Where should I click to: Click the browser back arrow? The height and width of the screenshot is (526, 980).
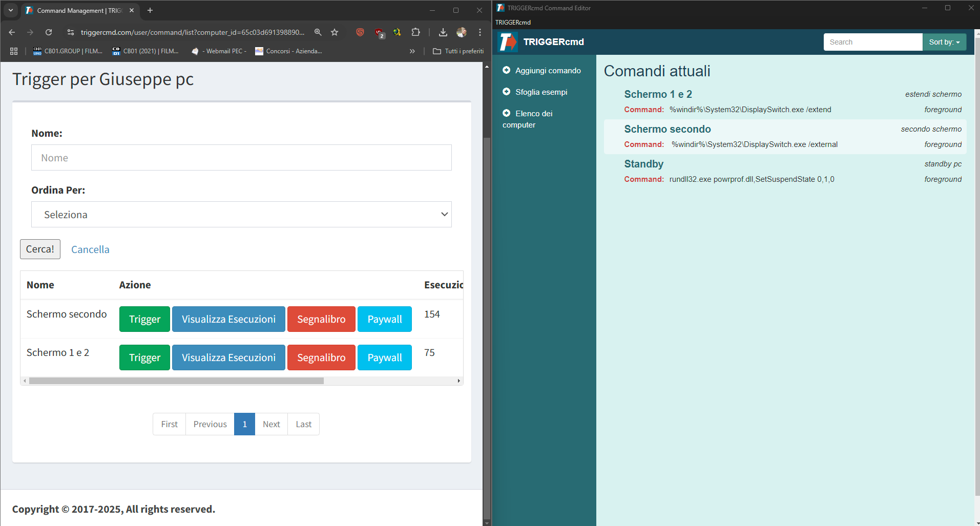pyautogui.click(x=12, y=32)
